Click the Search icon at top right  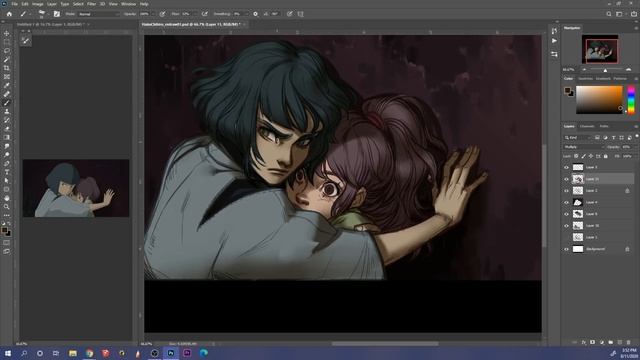(609, 14)
